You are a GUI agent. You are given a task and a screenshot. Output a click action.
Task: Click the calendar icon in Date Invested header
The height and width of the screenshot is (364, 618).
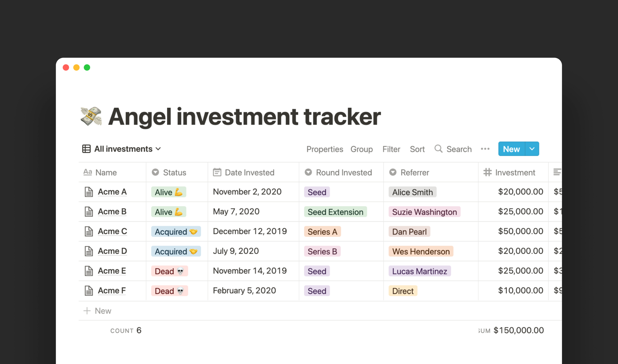tap(217, 172)
